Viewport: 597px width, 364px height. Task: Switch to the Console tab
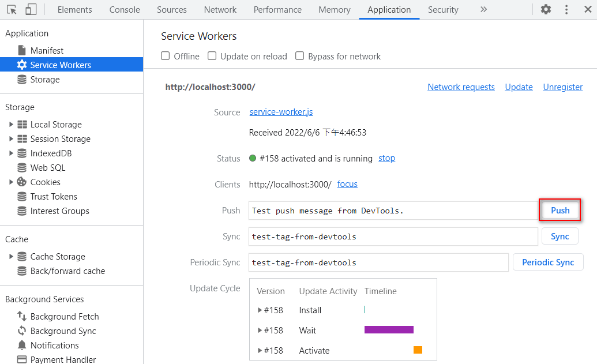(x=125, y=10)
